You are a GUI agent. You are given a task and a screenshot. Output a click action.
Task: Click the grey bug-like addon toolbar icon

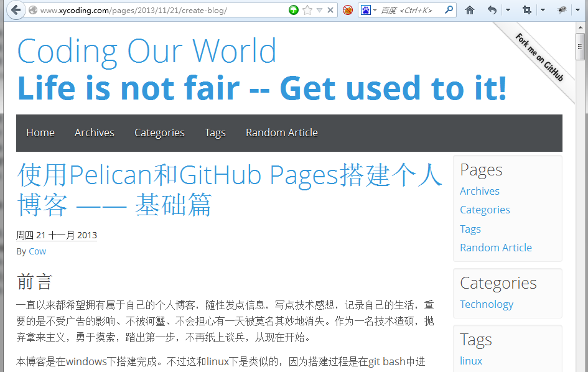pos(562,10)
